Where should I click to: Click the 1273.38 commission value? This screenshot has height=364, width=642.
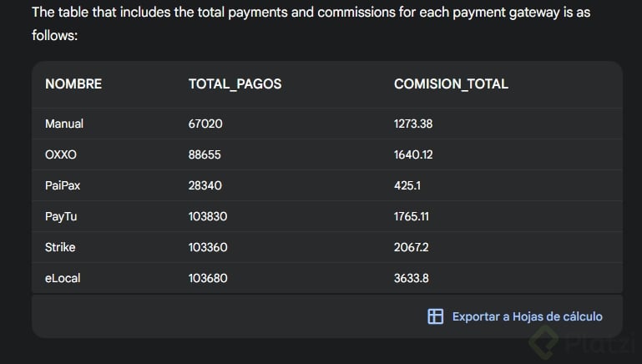413,124
